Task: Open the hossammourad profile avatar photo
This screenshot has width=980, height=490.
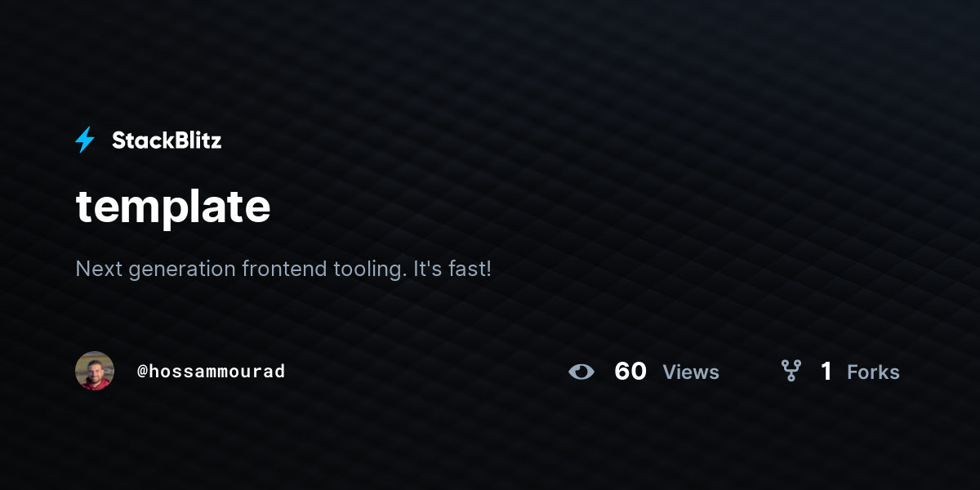Action: tap(95, 371)
